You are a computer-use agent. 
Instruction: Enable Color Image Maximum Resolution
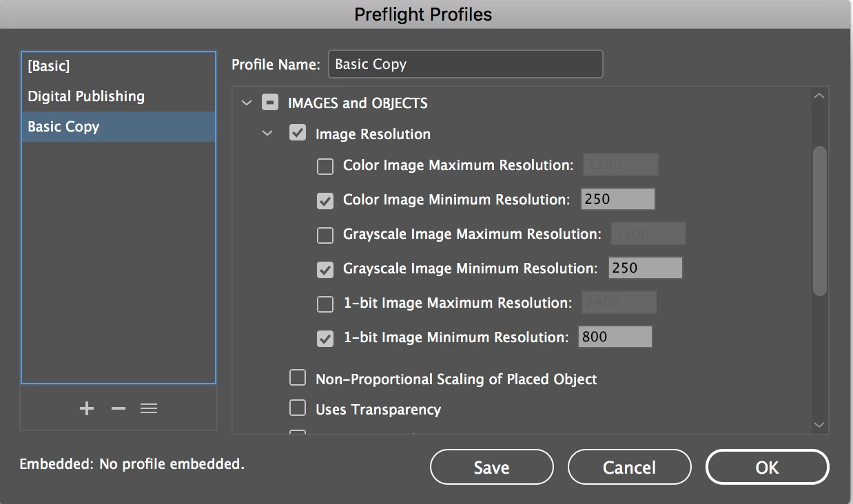(325, 166)
